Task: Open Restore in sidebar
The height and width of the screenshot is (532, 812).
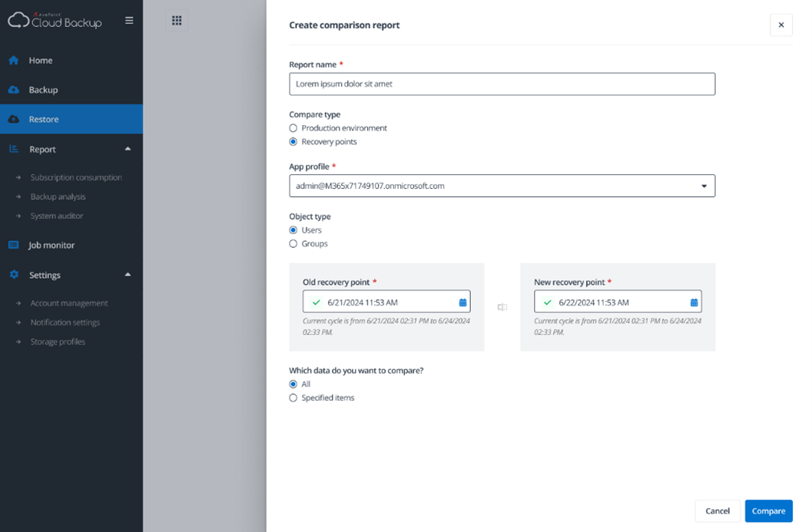Action: 71,119
